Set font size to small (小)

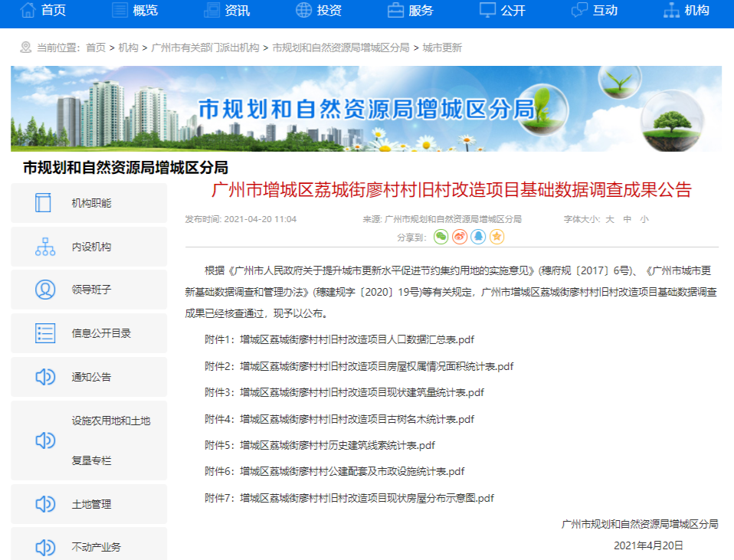pos(644,219)
